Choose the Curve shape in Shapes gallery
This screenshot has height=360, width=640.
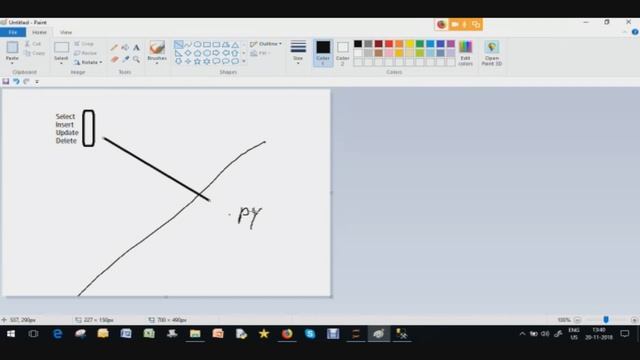188,44
